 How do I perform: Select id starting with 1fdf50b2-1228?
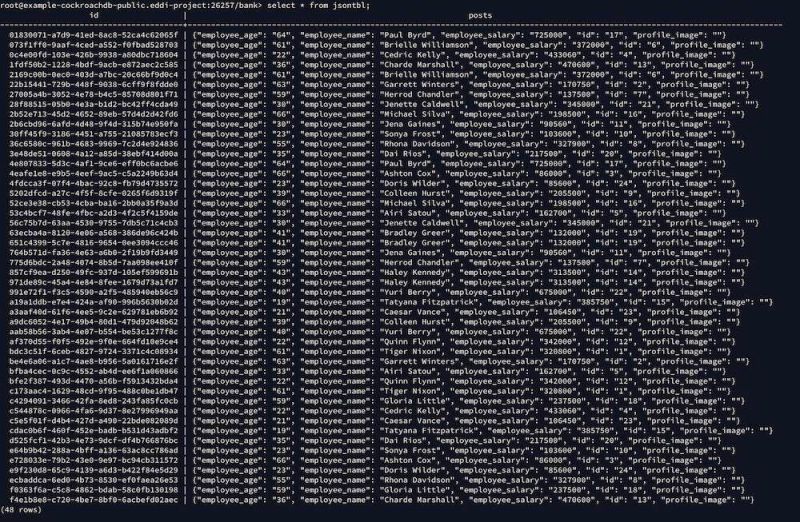[93, 65]
